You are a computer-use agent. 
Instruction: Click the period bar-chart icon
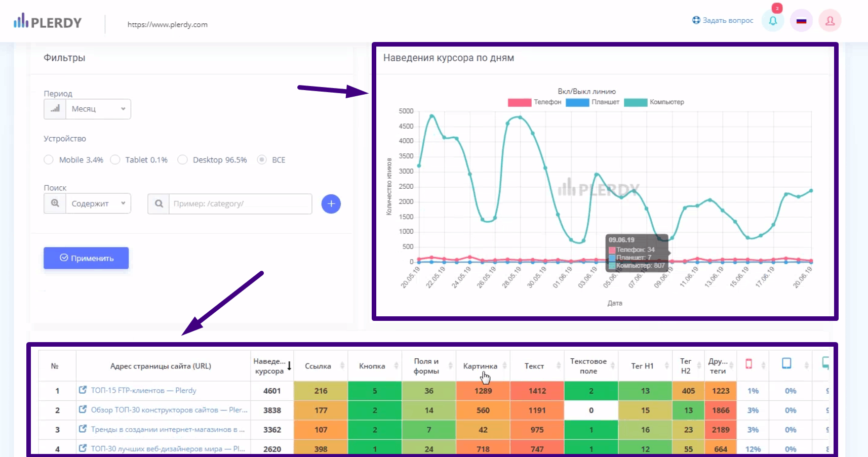coord(55,109)
